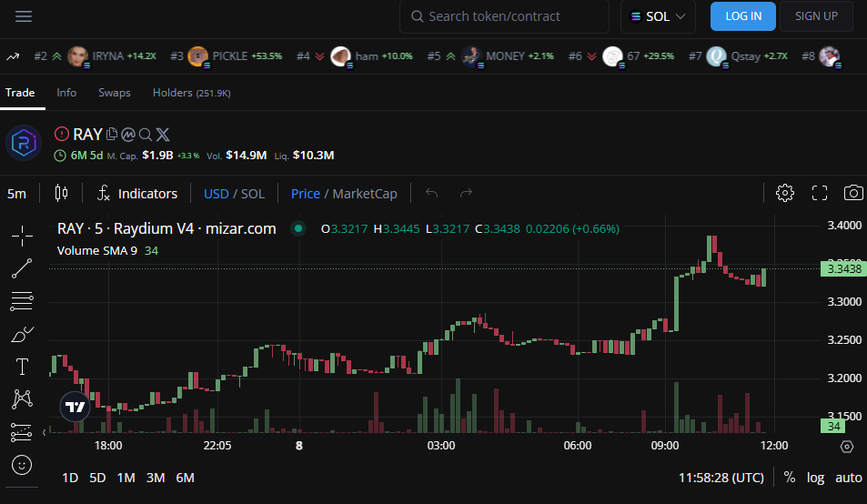Open the SOL chain selector dropdown

(x=658, y=16)
